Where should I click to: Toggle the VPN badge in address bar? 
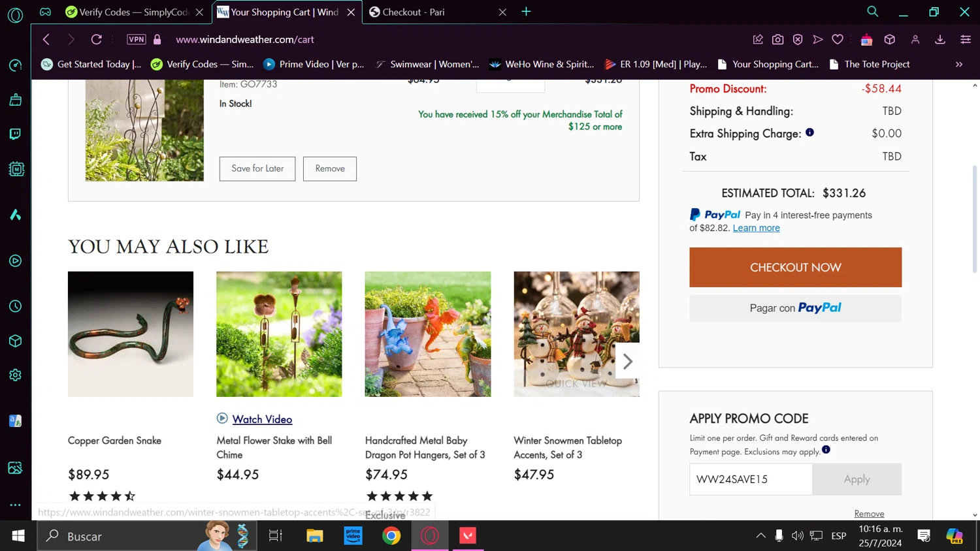pos(137,39)
